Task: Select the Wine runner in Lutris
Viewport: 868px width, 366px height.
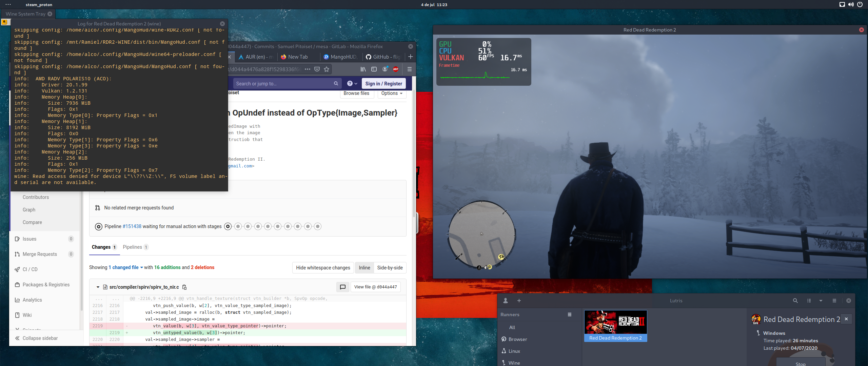Action: click(514, 363)
